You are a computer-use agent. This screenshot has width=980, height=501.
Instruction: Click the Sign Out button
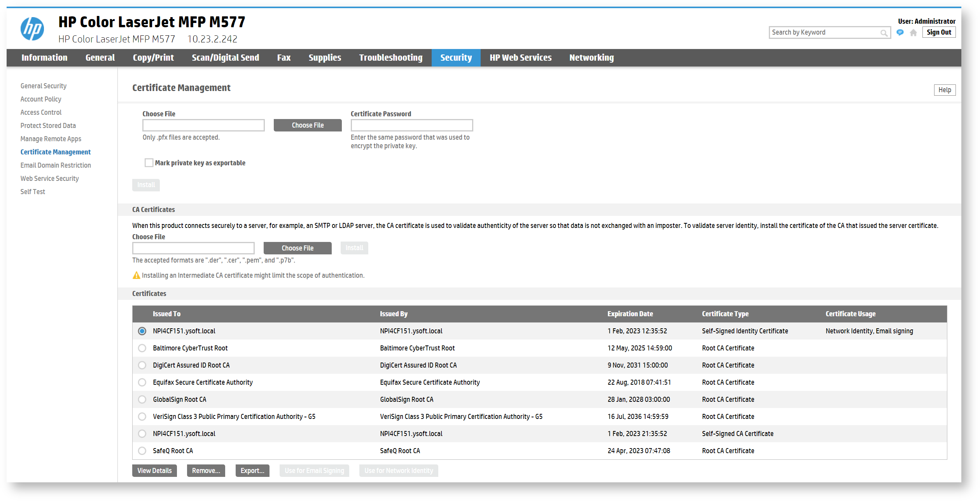(939, 32)
